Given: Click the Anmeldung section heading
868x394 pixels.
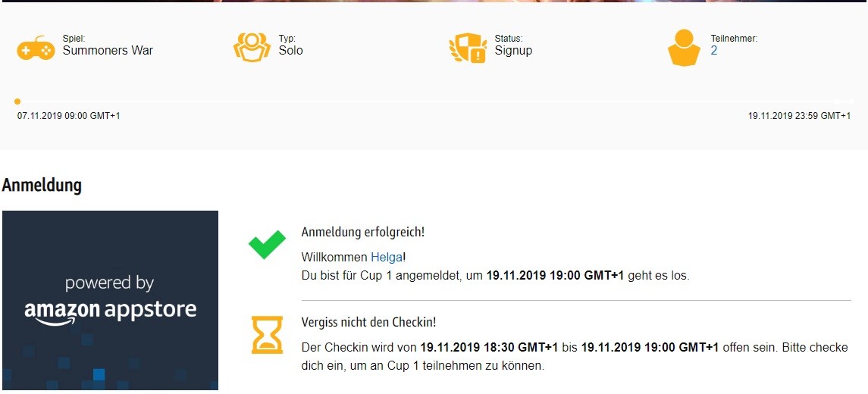Looking at the screenshot, I should coord(42,186).
